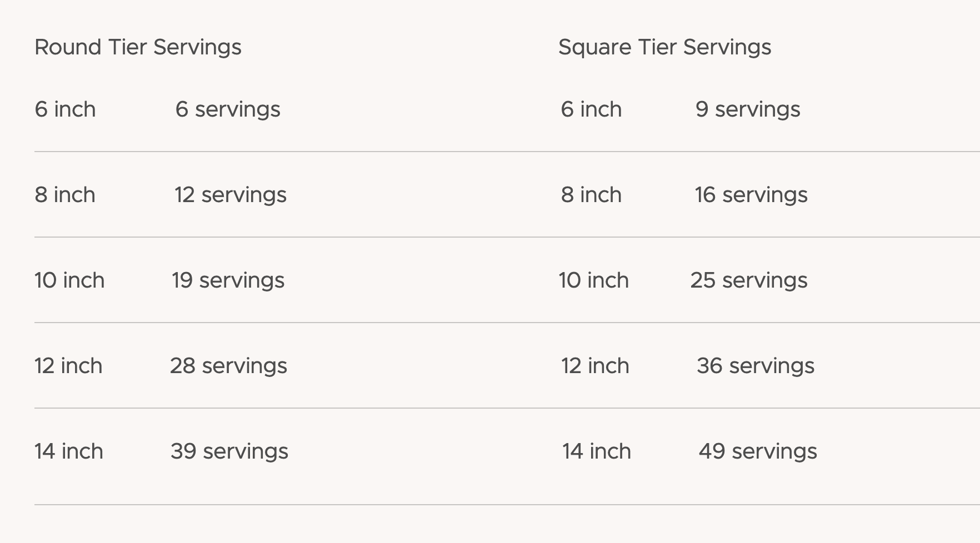Select the square tier 12 inch label
980x543 pixels.
click(595, 366)
